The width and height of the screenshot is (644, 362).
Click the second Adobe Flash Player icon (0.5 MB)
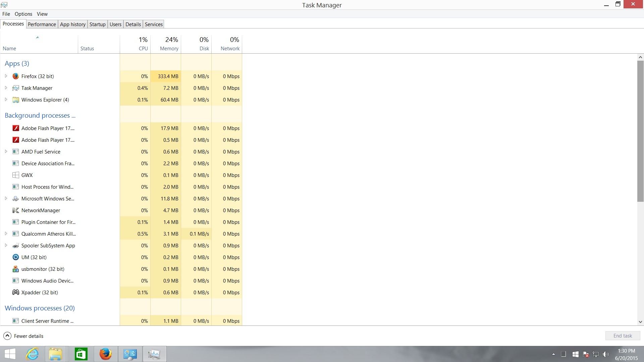(15, 140)
